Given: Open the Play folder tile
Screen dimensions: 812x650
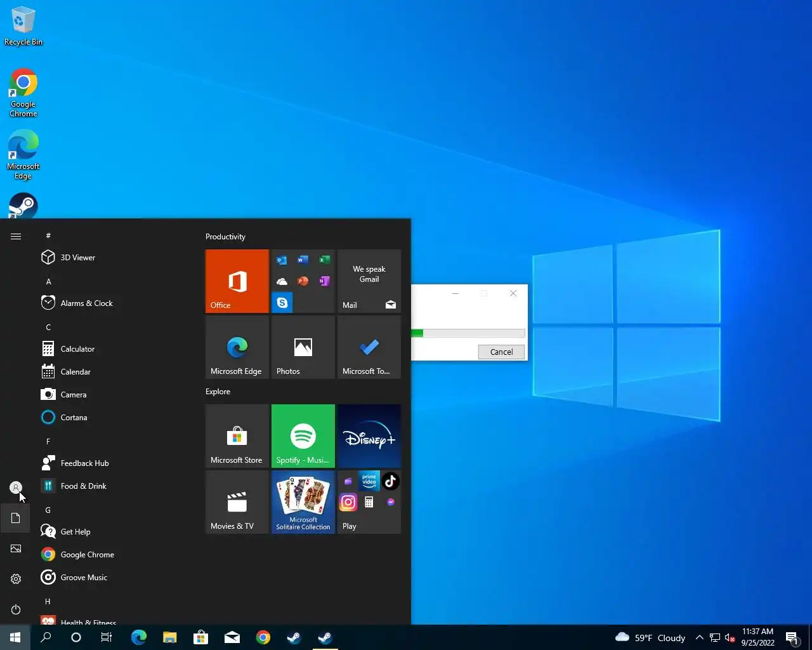Looking at the screenshot, I should point(369,502).
